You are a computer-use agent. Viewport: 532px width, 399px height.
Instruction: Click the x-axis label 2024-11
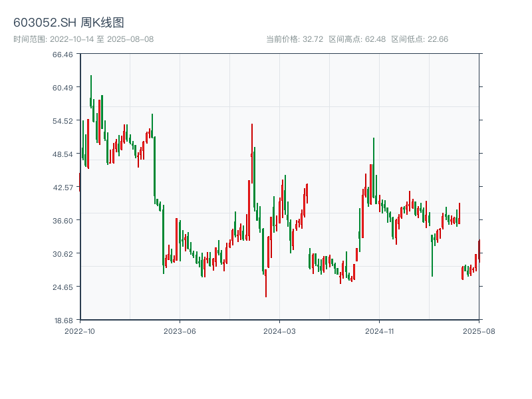(379, 331)
